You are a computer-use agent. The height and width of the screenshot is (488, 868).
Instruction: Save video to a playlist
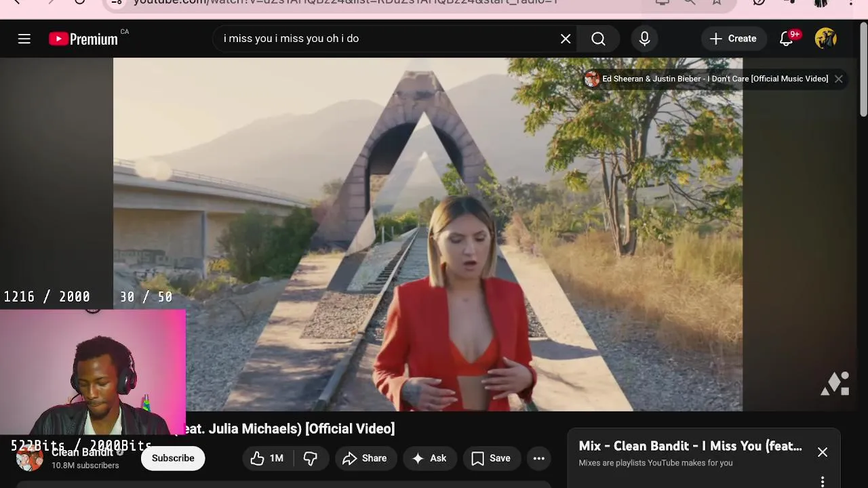coord(491,459)
